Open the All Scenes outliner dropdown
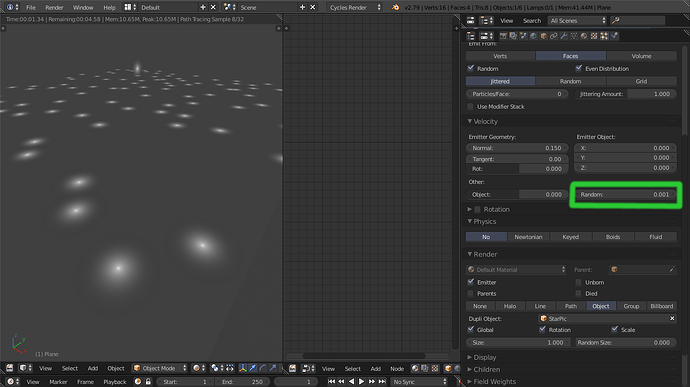The image size is (690, 387). (577, 20)
